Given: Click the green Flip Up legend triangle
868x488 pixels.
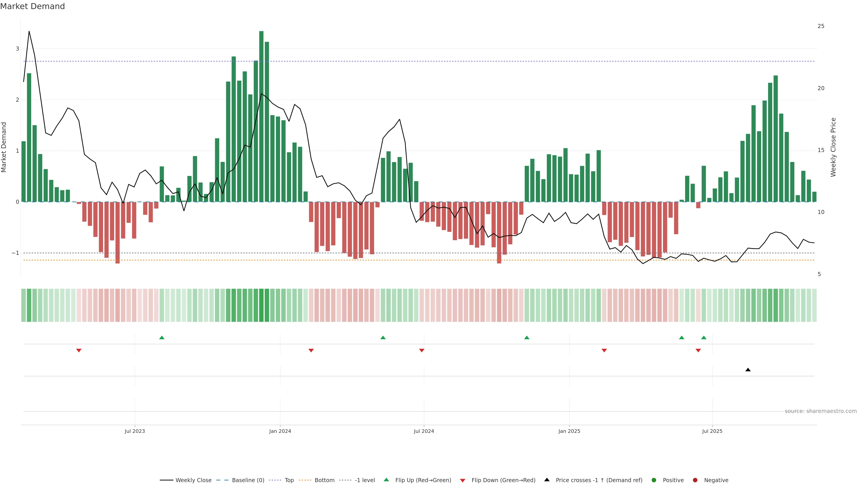Looking at the screenshot, I should coord(387,480).
